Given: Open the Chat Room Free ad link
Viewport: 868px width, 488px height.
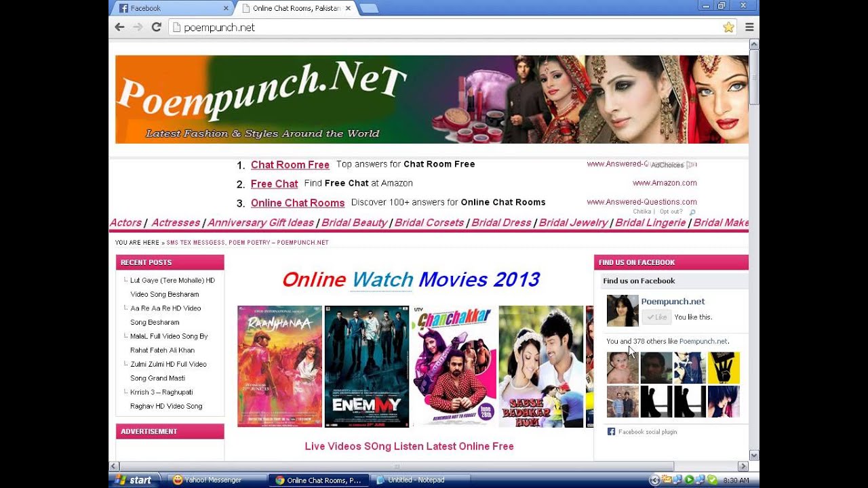Looking at the screenshot, I should pyautogui.click(x=290, y=165).
